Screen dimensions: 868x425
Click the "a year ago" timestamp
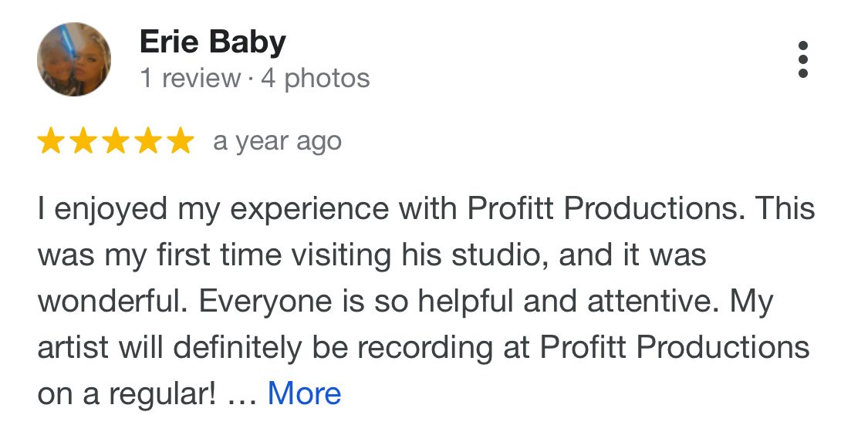click(277, 142)
